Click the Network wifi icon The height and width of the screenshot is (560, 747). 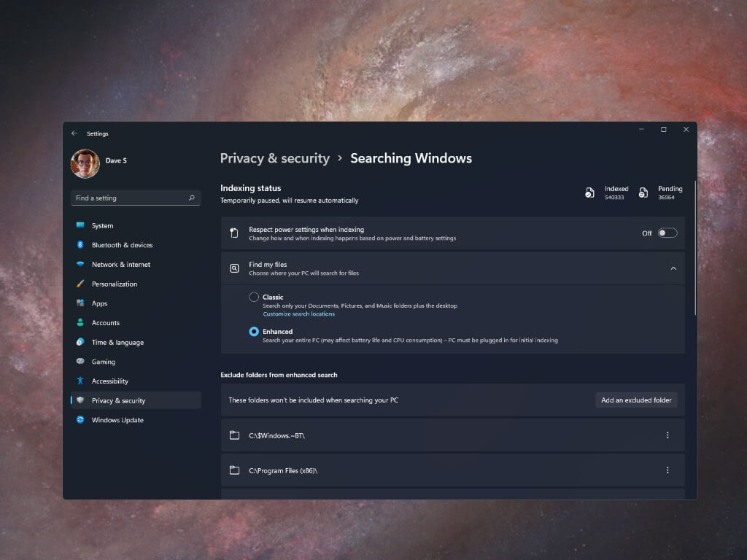point(80,264)
